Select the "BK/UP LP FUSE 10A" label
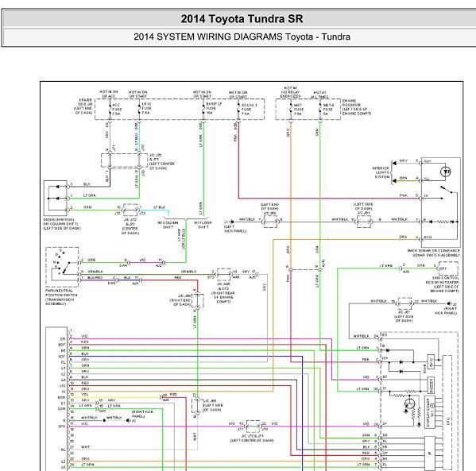Screen dimensions: 476x471 pyautogui.click(x=214, y=108)
